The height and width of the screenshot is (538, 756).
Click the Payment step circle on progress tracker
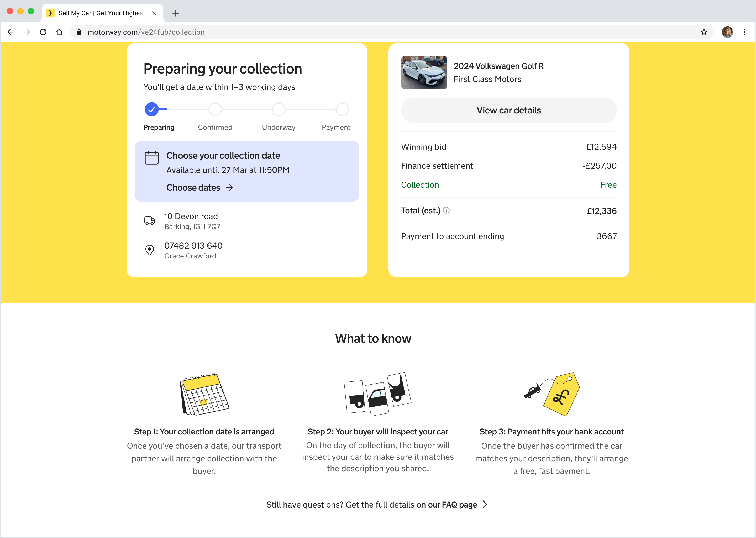click(342, 109)
